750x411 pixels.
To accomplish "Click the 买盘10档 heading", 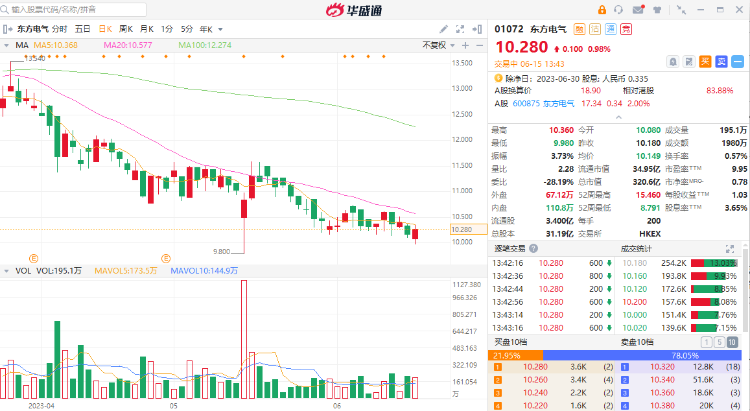I will (x=510, y=342).
